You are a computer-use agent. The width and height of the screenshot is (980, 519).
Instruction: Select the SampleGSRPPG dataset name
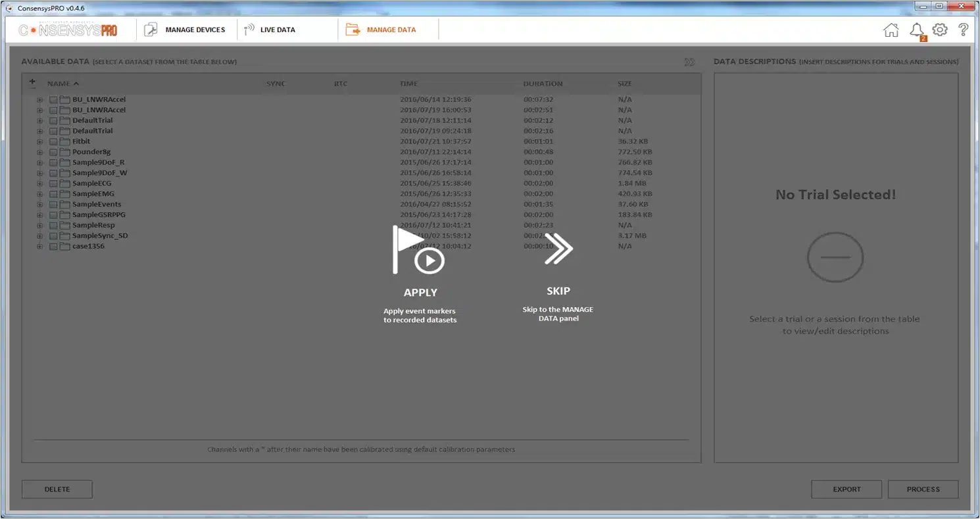[99, 214]
